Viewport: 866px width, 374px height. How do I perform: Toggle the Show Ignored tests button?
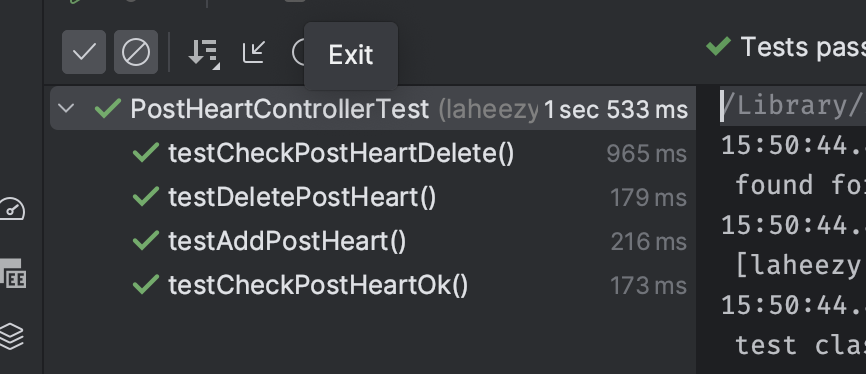pyautogui.click(x=136, y=52)
